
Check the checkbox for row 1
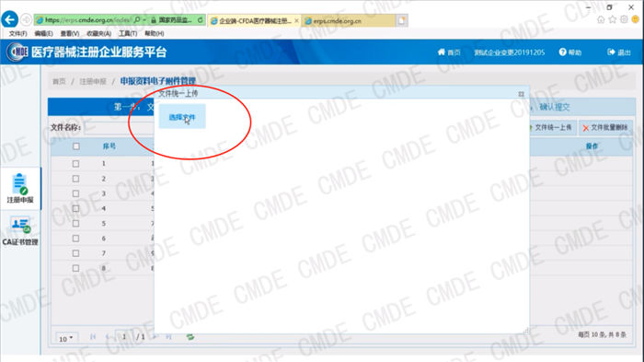pyautogui.click(x=76, y=164)
